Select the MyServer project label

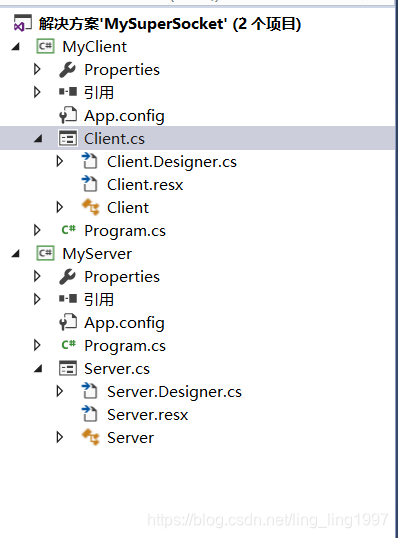tap(97, 254)
